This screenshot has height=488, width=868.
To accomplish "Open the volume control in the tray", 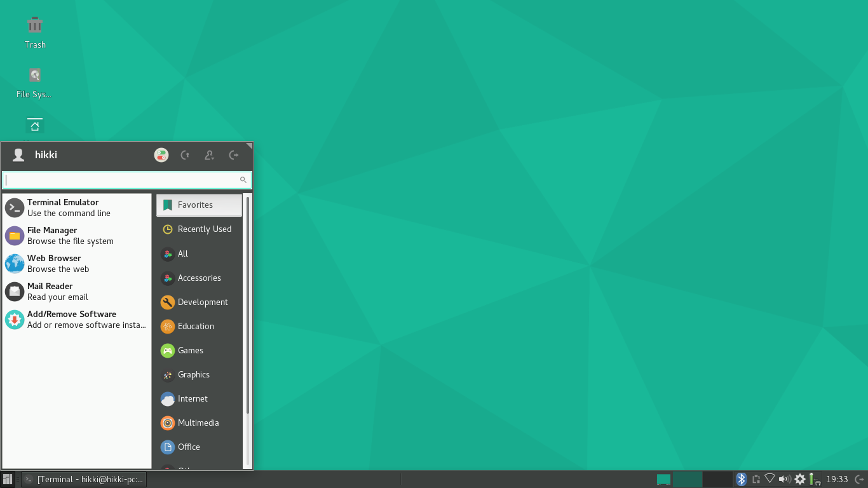I will tap(784, 478).
